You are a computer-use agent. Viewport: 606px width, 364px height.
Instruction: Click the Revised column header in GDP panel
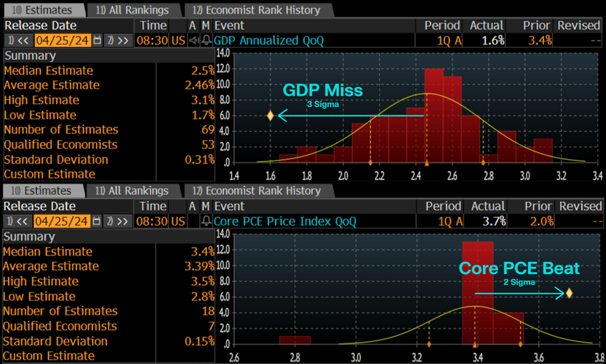tap(579, 26)
